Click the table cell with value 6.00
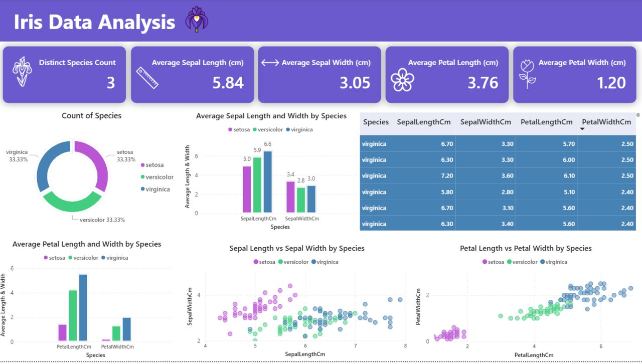The width and height of the screenshot is (642, 364). click(547, 159)
